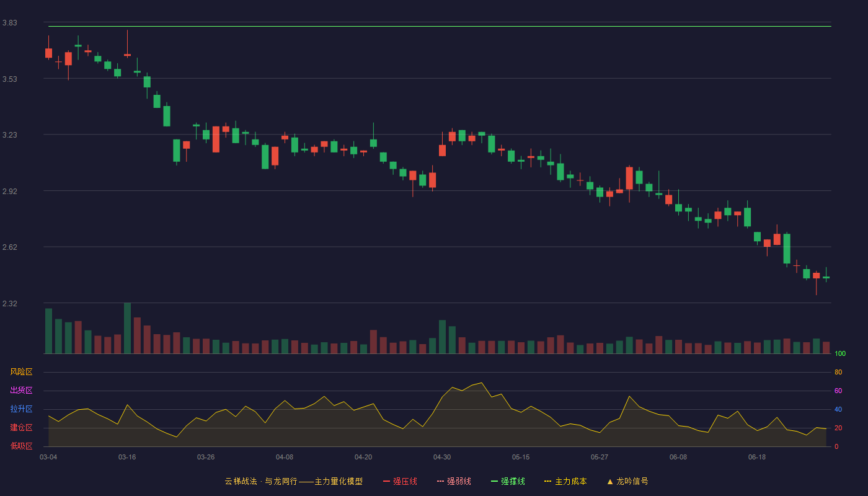Toggle the 强弱线 legend item

(454, 481)
